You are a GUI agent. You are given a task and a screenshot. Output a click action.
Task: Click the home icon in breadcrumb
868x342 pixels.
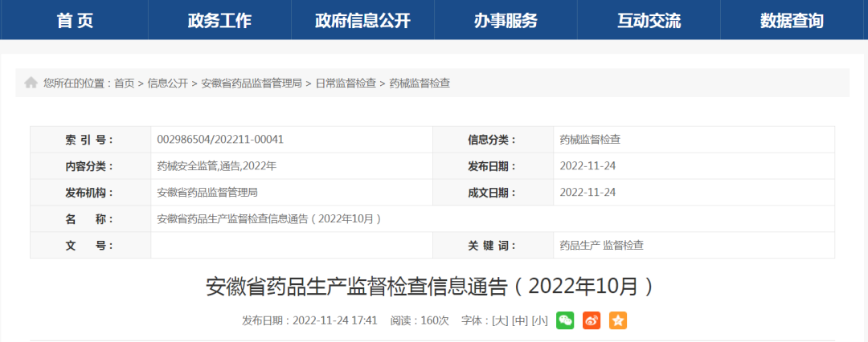31,83
